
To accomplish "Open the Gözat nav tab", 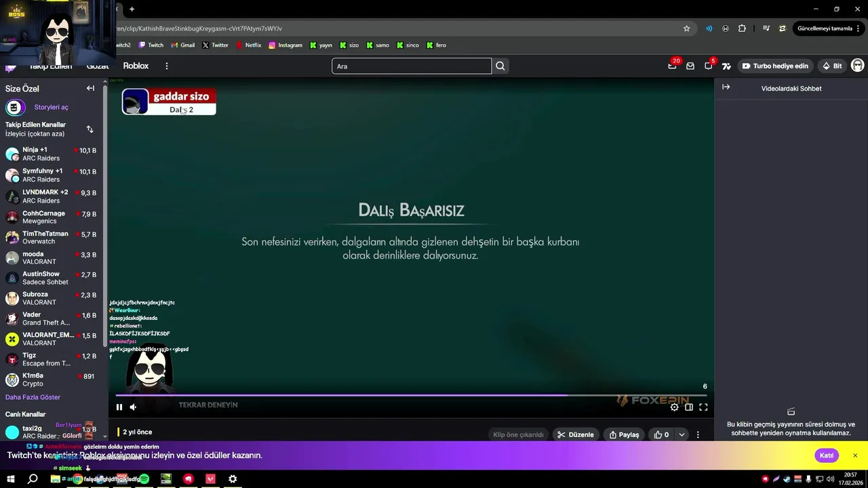I will tap(98, 66).
